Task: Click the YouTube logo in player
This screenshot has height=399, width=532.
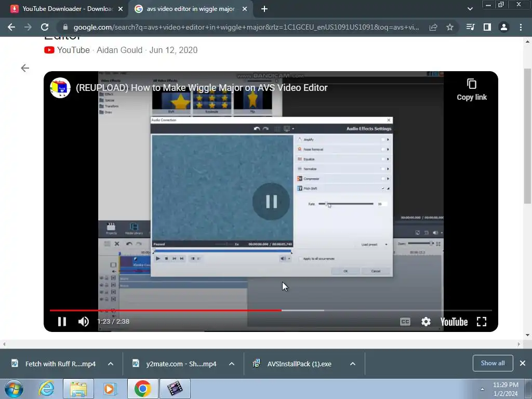Action: (x=454, y=322)
